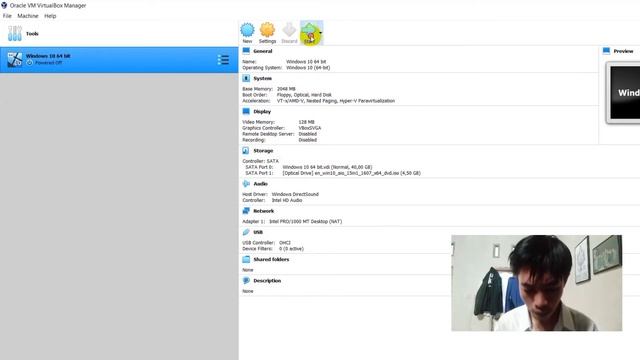This screenshot has height=360, width=640.
Task: Open the Machine menu
Action: (28, 16)
